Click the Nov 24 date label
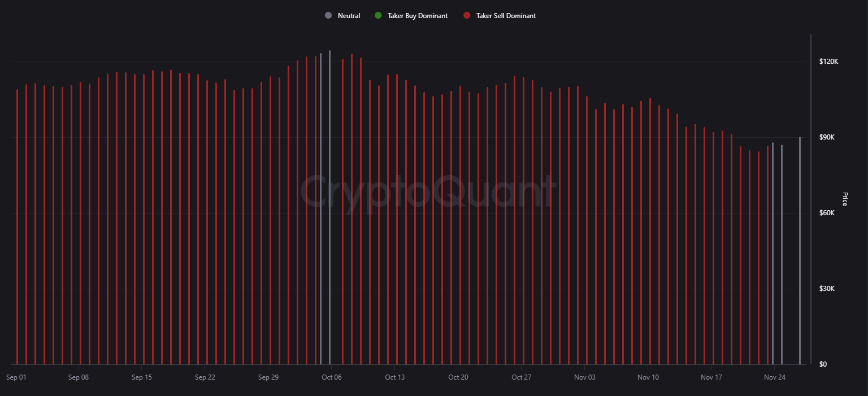The height and width of the screenshot is (396, 868). pyautogui.click(x=774, y=377)
